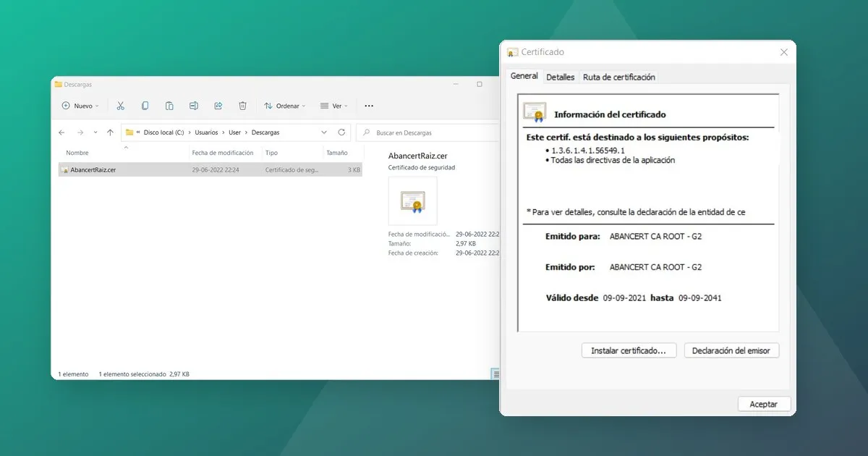Image resolution: width=868 pixels, height=456 pixels.
Task: Expand the hidden path chevrons before Disco local
Action: (x=138, y=132)
